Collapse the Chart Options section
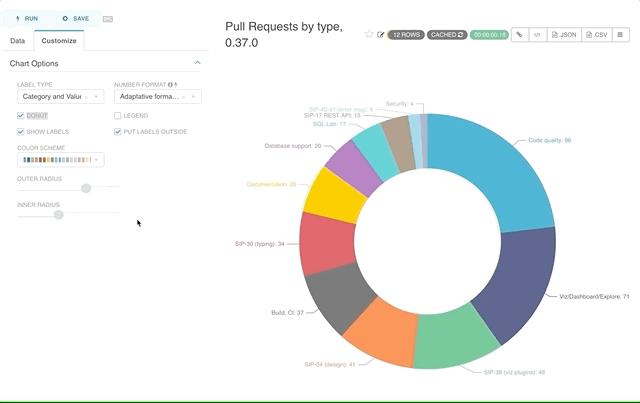The width and height of the screenshot is (640, 403). (197, 63)
